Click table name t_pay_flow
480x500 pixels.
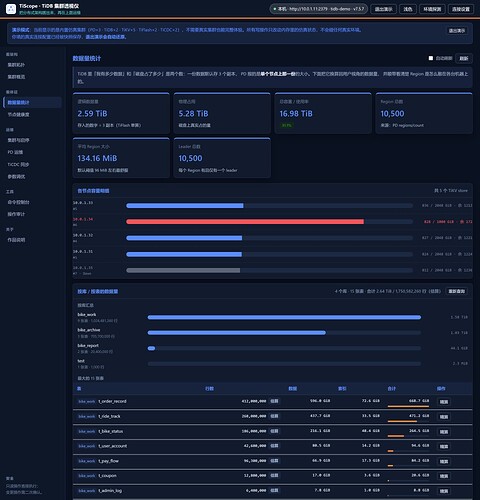click(109, 461)
